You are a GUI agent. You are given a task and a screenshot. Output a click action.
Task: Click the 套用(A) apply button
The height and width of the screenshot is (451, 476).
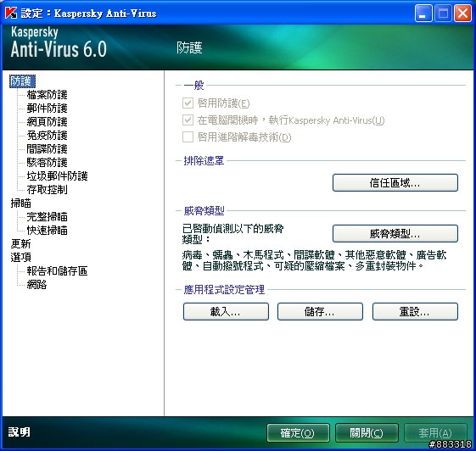pos(435,433)
